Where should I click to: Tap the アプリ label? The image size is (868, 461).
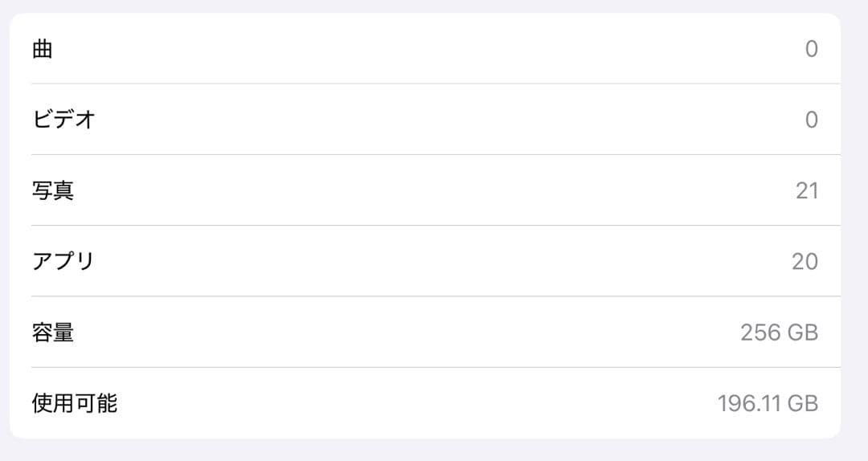(x=64, y=261)
